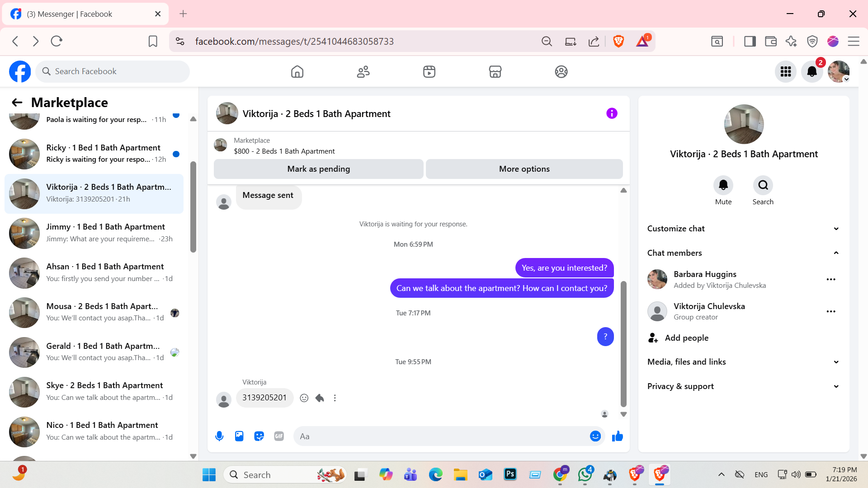Click the More options button
The width and height of the screenshot is (868, 488).
pos(524,169)
